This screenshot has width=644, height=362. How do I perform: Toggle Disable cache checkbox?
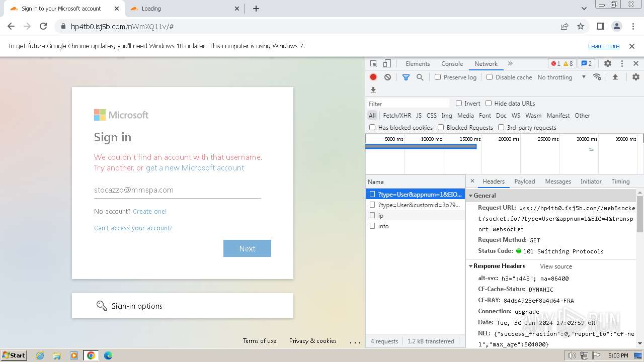[490, 77]
